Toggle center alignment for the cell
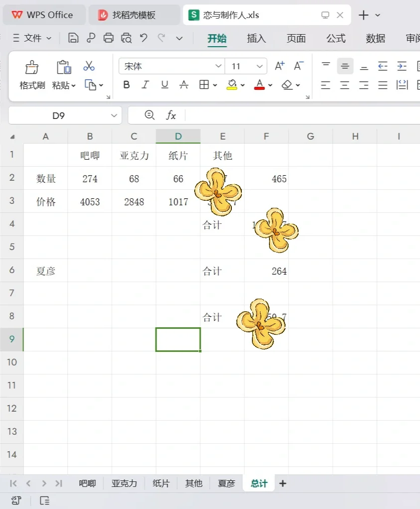 [x=345, y=85]
